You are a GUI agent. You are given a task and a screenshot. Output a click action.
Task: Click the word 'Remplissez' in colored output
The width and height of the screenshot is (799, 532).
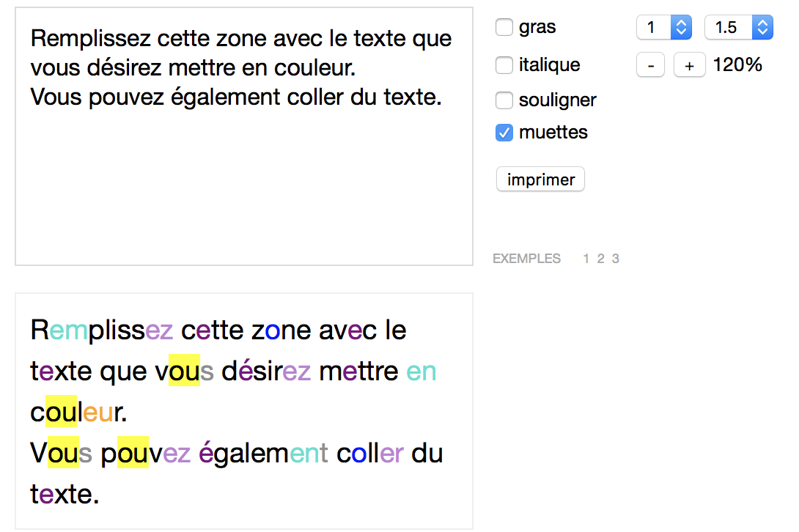pyautogui.click(x=102, y=330)
